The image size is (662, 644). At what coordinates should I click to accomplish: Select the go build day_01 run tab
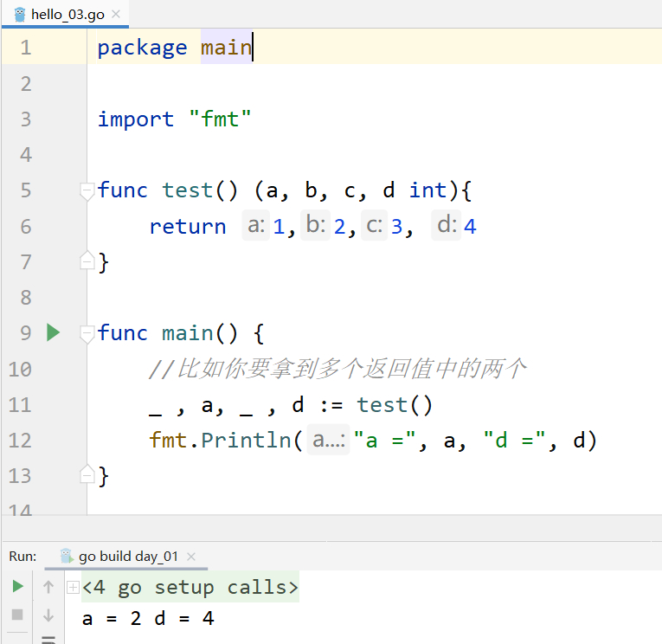(x=127, y=557)
